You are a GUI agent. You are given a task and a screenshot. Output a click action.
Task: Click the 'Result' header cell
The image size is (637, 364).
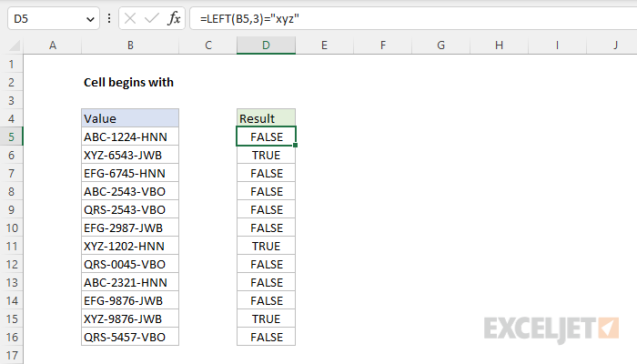click(266, 118)
